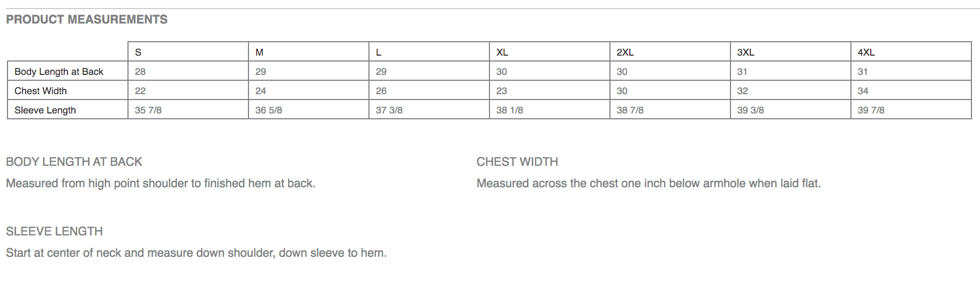
Task: Click the 2XL size column header
Action: [x=625, y=52]
